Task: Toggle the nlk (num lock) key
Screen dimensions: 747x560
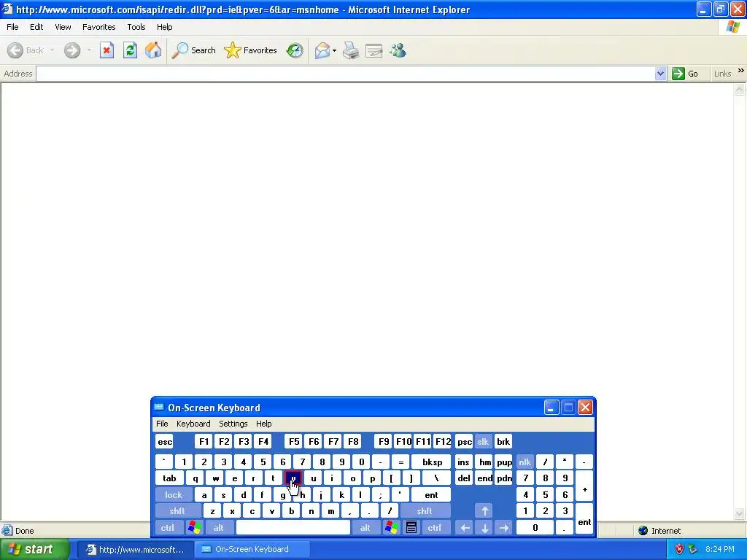Action: tap(525, 462)
